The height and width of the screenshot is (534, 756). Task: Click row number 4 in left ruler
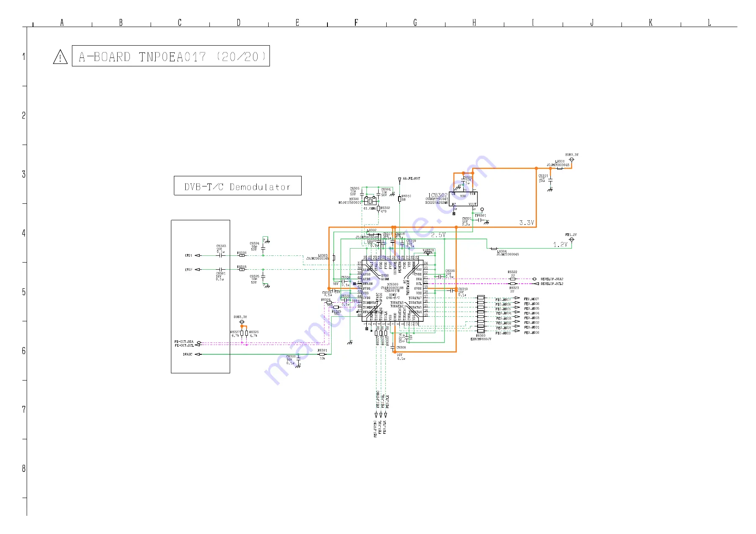[x=24, y=233]
